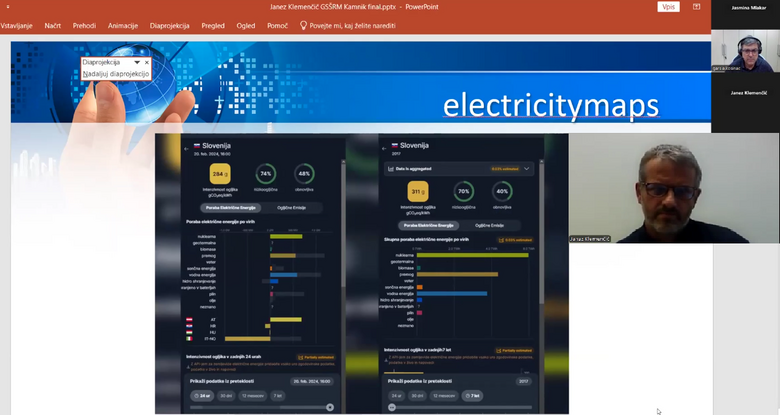Close the Diaprojekcija floating toolbar
The width and height of the screenshot is (780, 415).
(x=147, y=62)
